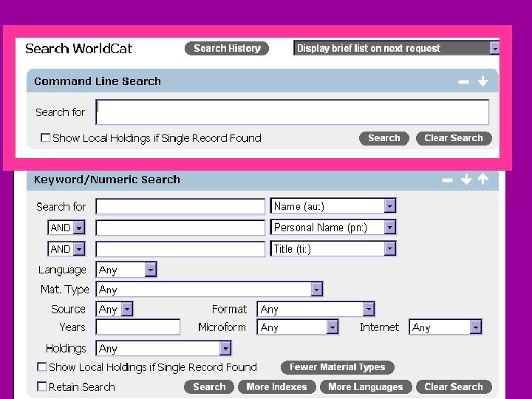Viewport: 532px width, 399px height.
Task: Open the AND operator dropdown beside Title
Action: (66, 249)
